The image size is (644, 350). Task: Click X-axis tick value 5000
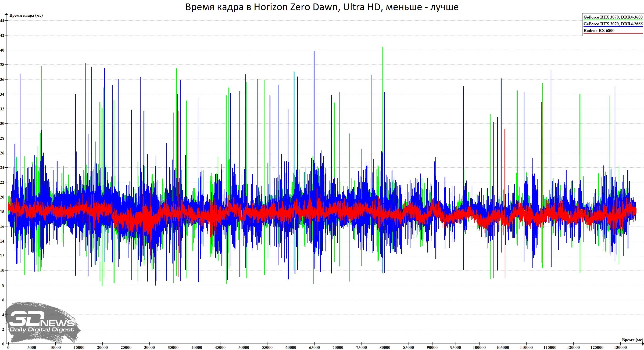32,348
